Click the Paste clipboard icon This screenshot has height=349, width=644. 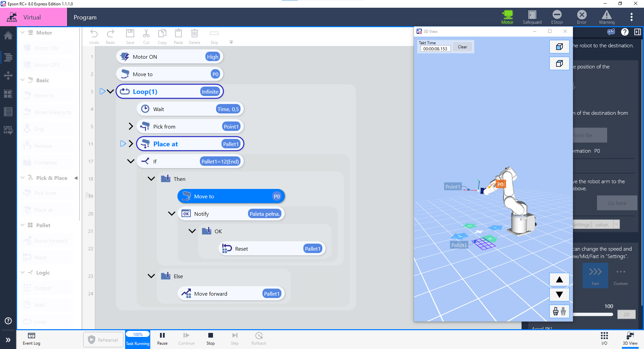tap(178, 37)
